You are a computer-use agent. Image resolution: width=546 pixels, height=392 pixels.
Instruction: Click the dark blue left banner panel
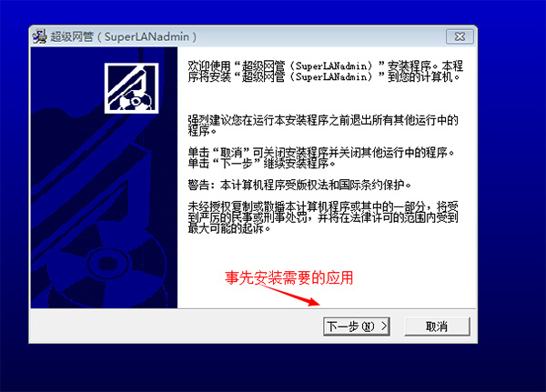point(104,177)
